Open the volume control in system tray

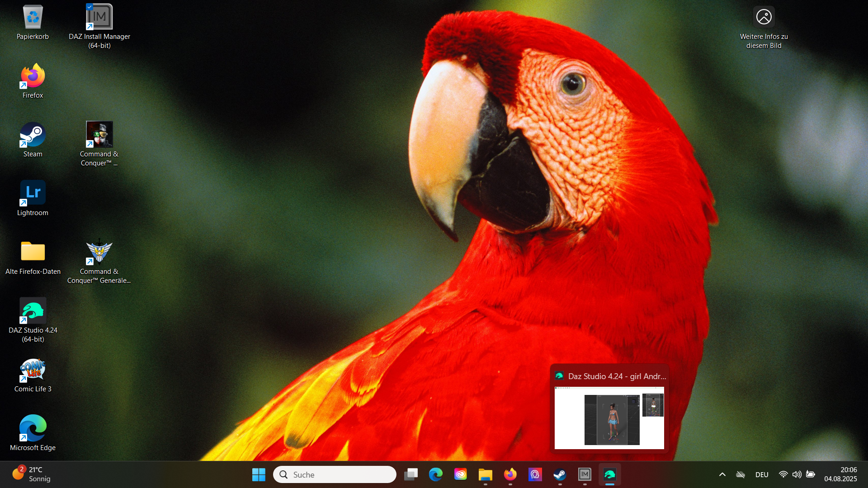tap(797, 474)
